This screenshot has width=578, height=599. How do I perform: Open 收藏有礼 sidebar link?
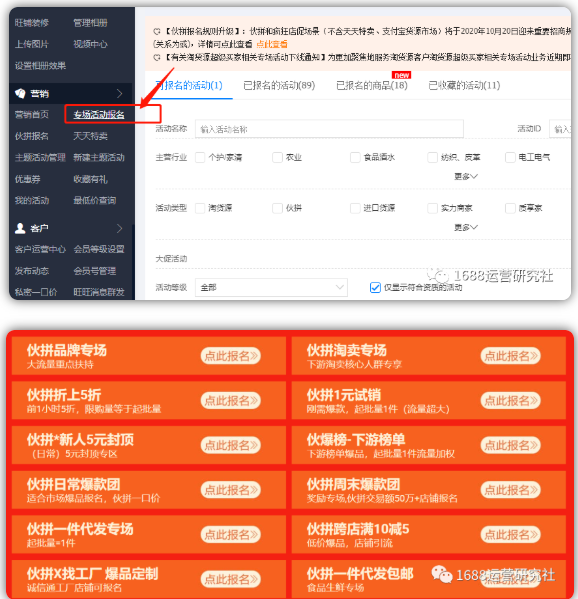91,179
